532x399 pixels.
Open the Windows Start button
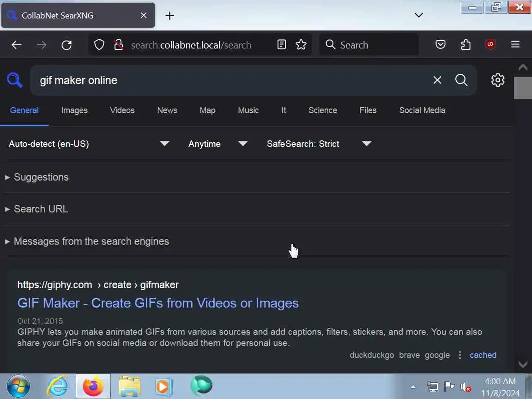click(18, 386)
